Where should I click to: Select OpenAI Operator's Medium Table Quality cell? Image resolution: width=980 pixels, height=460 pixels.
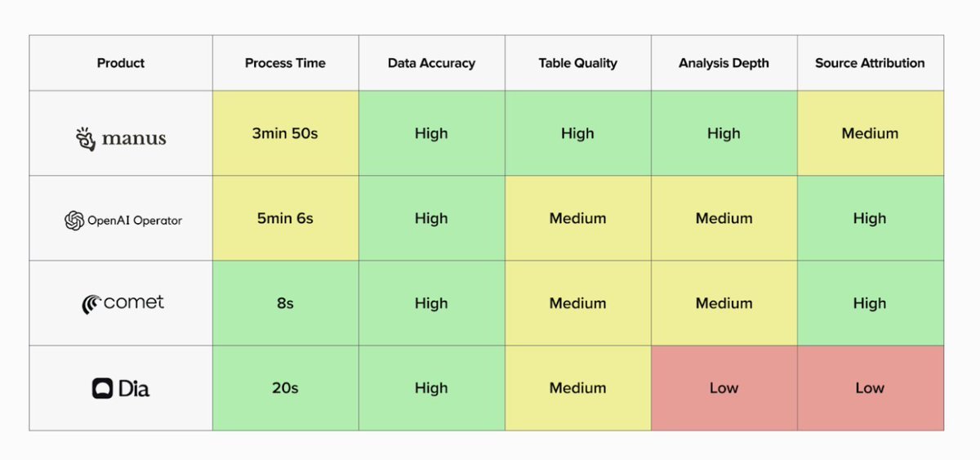[577, 218]
